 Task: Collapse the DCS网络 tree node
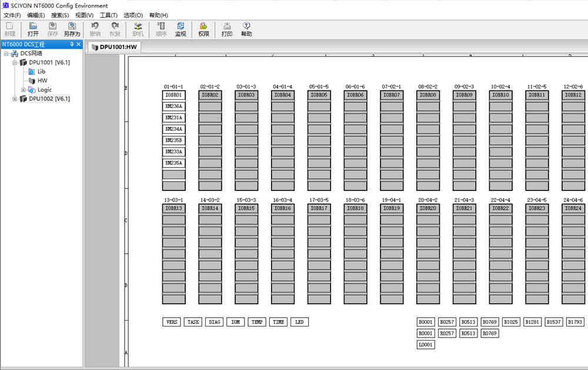6,53
